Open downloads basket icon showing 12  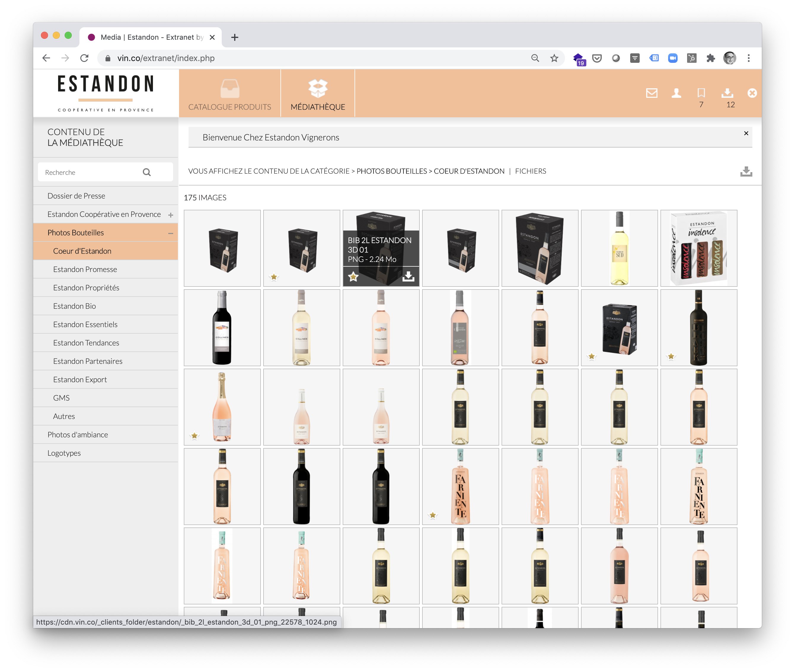coord(727,93)
